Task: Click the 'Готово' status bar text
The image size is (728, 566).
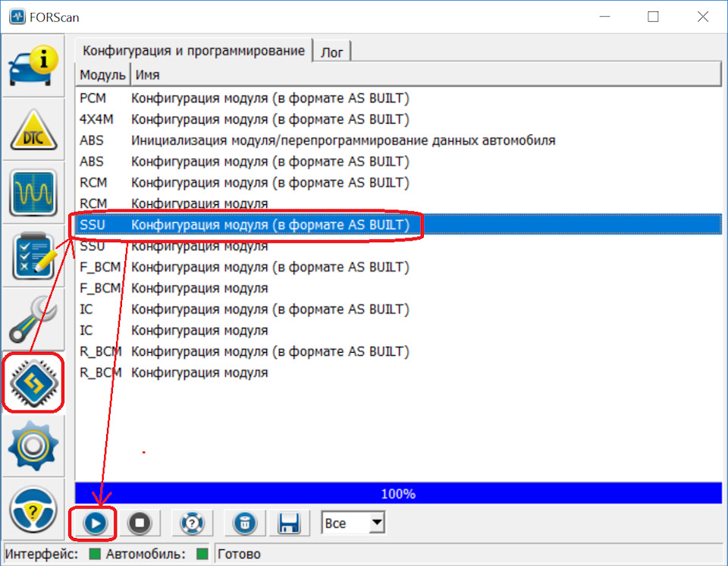Action: [239, 554]
